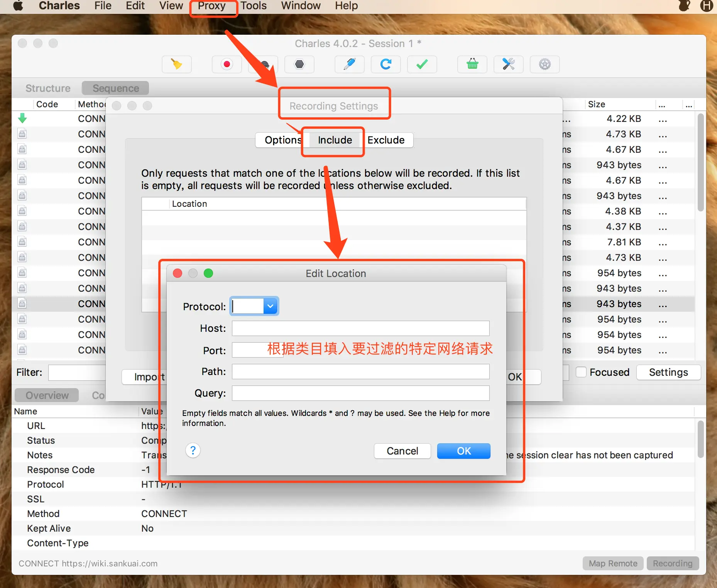Click the Response Code row label
The width and height of the screenshot is (717, 588).
[x=61, y=470]
